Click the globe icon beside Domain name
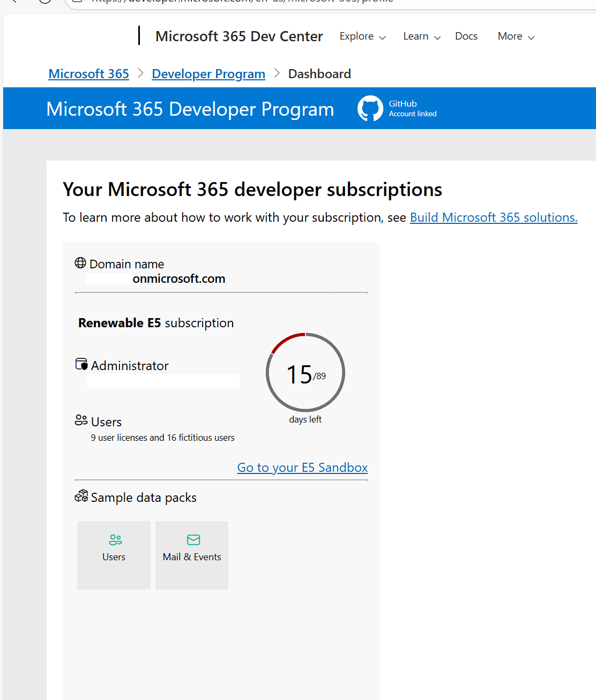596x700 pixels. pyautogui.click(x=80, y=263)
